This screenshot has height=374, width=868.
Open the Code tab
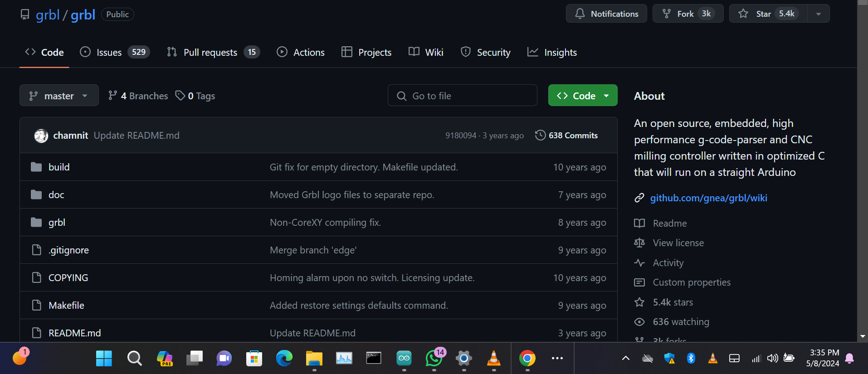(44, 52)
